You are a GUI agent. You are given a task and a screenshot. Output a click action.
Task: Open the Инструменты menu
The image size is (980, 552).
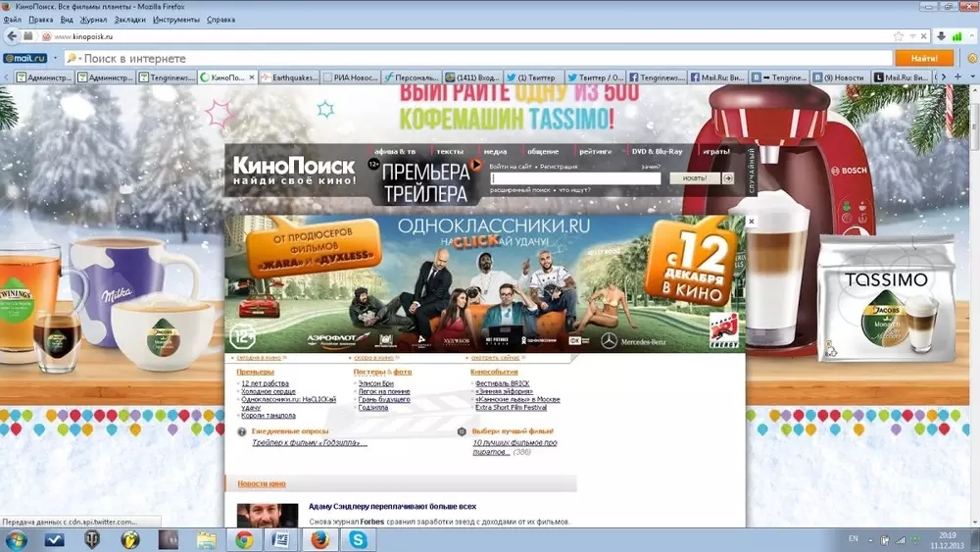click(176, 20)
